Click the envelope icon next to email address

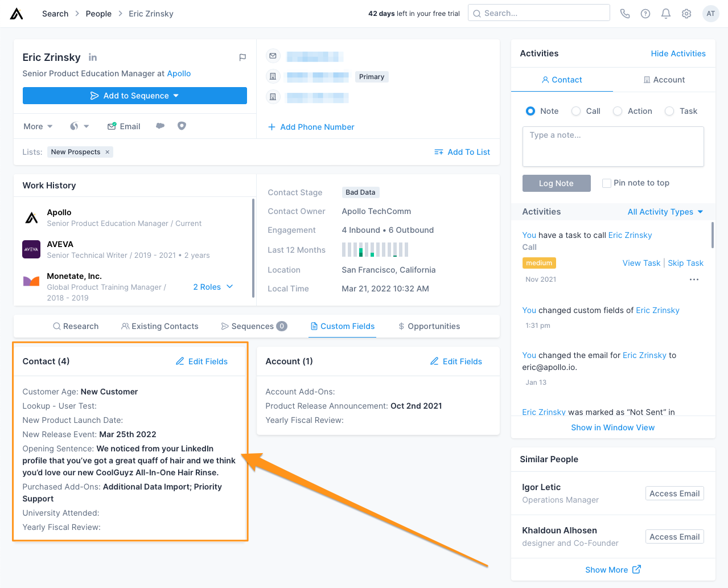273,56
